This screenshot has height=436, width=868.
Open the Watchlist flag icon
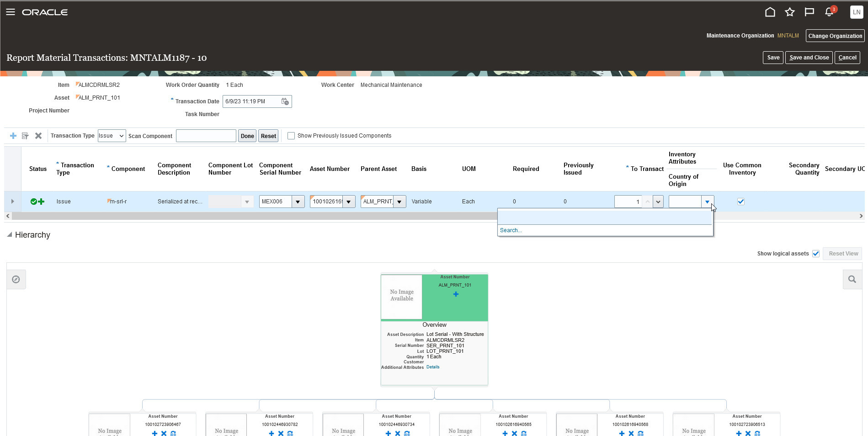click(809, 12)
